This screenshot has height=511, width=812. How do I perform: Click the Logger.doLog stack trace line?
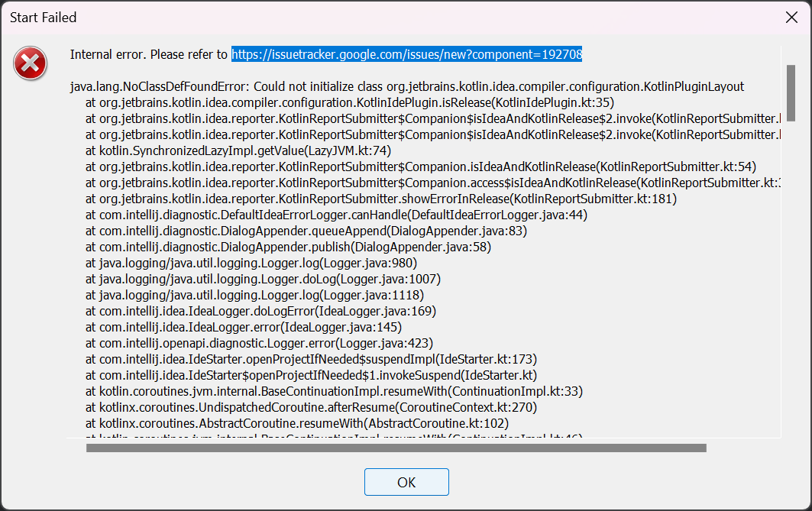click(x=263, y=279)
